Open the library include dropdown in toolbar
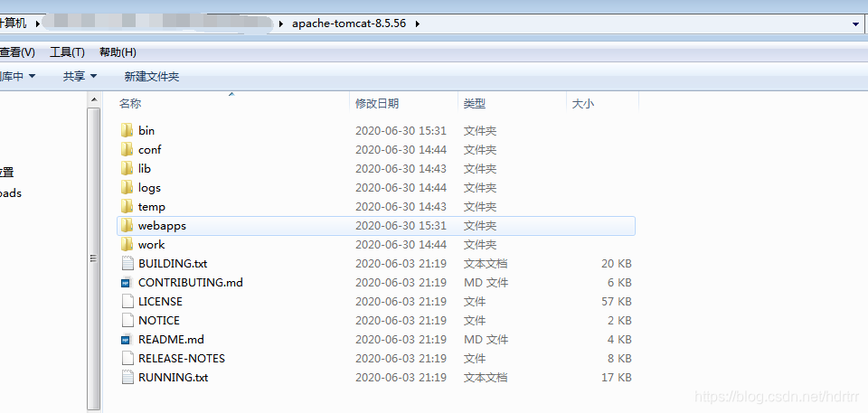Screen dimensions: 868x413 tap(18, 77)
